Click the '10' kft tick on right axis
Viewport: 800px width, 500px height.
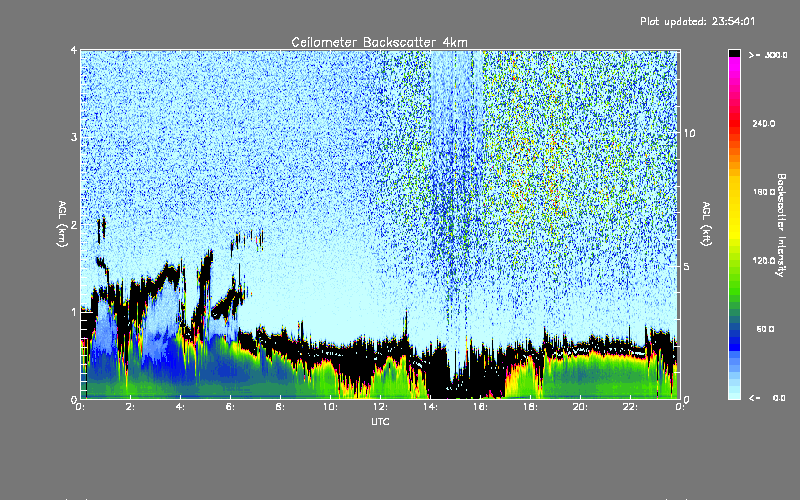tap(689, 133)
